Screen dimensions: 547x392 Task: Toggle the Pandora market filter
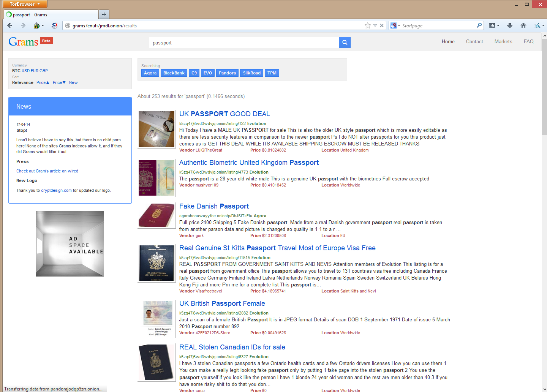point(227,73)
